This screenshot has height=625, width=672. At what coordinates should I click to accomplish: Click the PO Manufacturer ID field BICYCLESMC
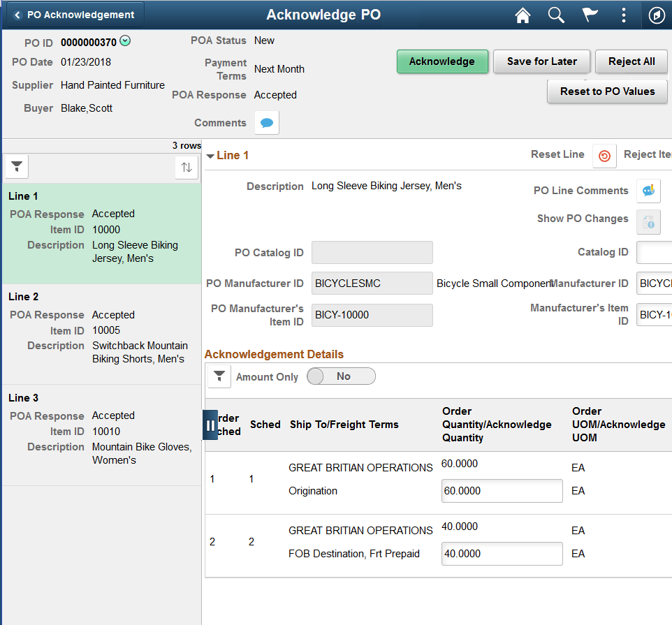click(x=372, y=283)
